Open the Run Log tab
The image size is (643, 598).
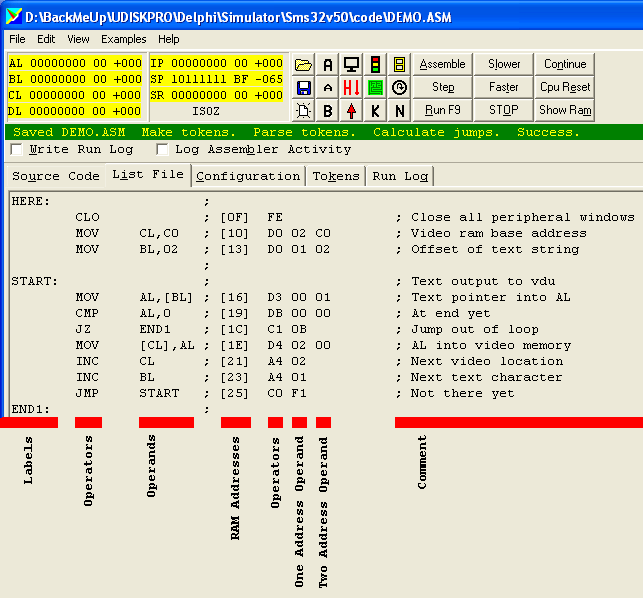(x=400, y=176)
